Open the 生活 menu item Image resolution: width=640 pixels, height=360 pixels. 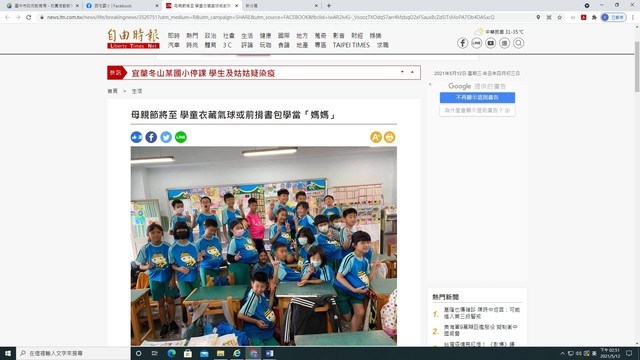(x=247, y=36)
